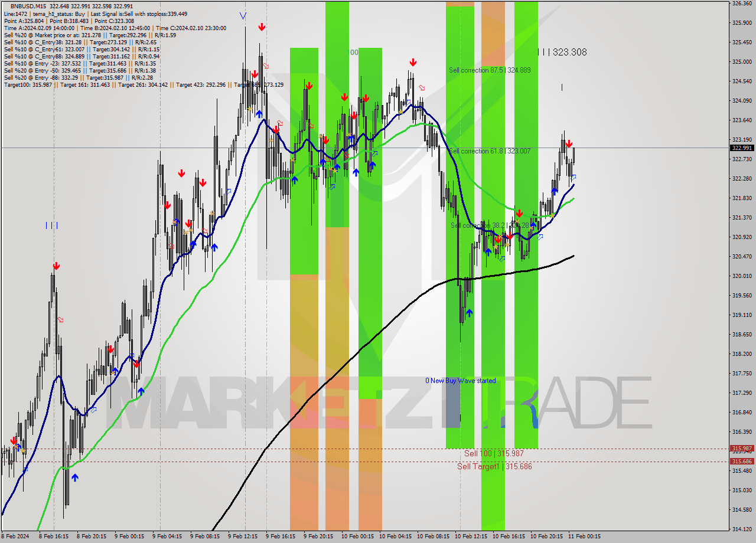Screen dimensions: 756x543
Task: Click the 'Sell 100 | 315.987' label
Action: [494, 453]
